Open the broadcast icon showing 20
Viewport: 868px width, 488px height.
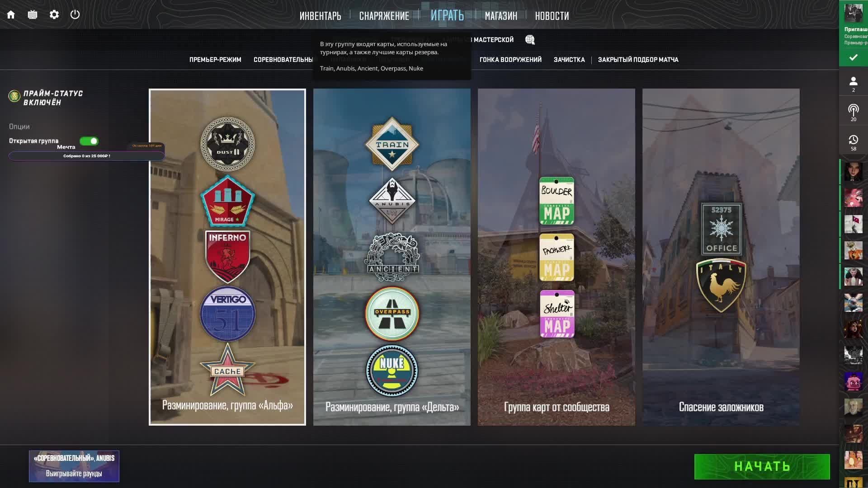pyautogui.click(x=853, y=113)
